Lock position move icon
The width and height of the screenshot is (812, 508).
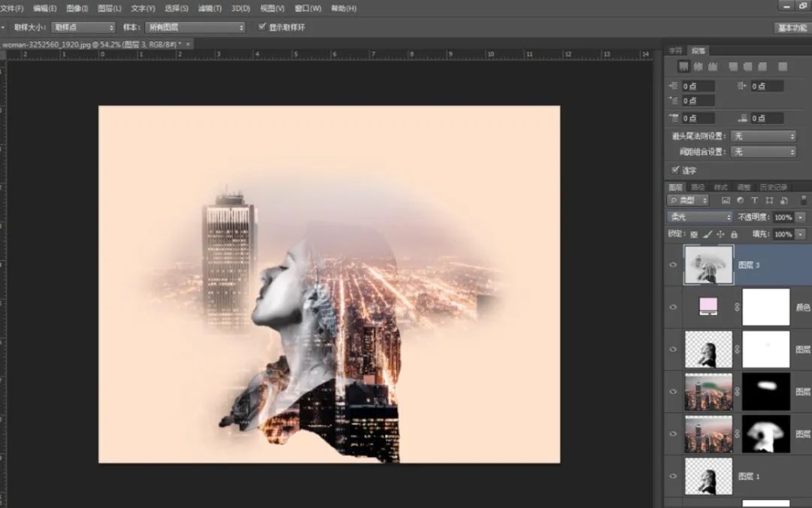[720, 234]
